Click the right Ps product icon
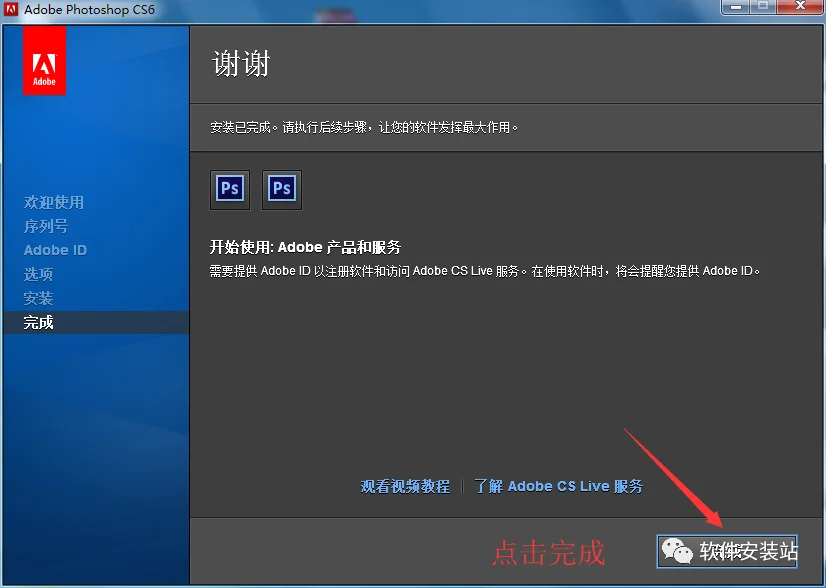Image resolution: width=826 pixels, height=588 pixels. (x=282, y=190)
